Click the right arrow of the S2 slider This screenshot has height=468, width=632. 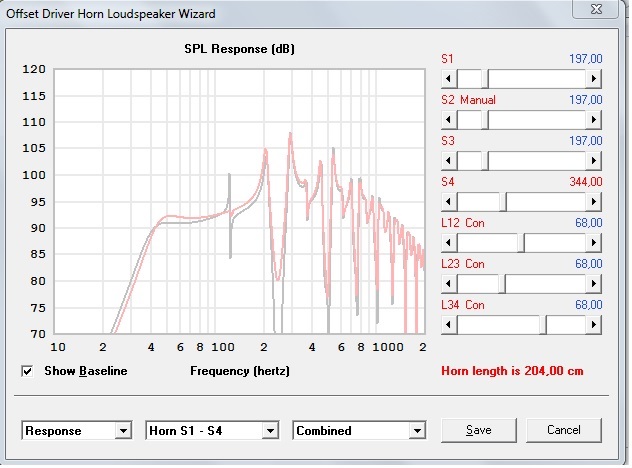[594, 120]
